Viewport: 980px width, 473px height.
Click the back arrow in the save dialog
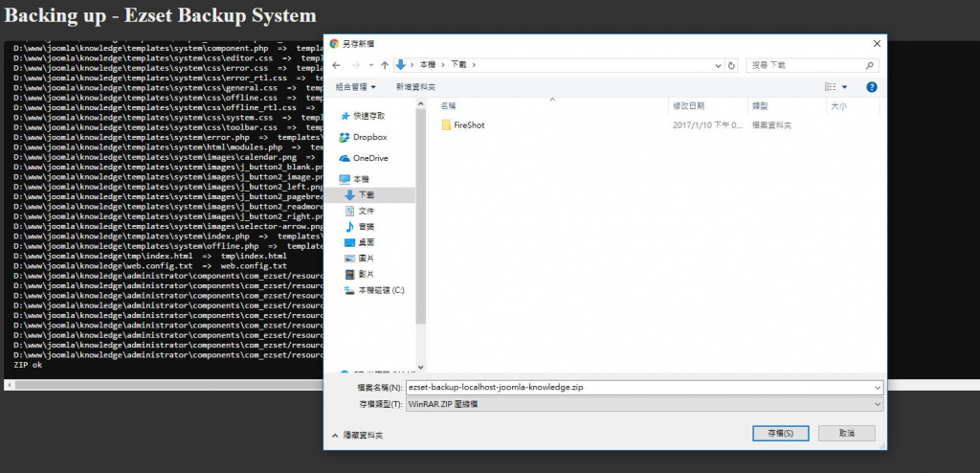click(337, 65)
